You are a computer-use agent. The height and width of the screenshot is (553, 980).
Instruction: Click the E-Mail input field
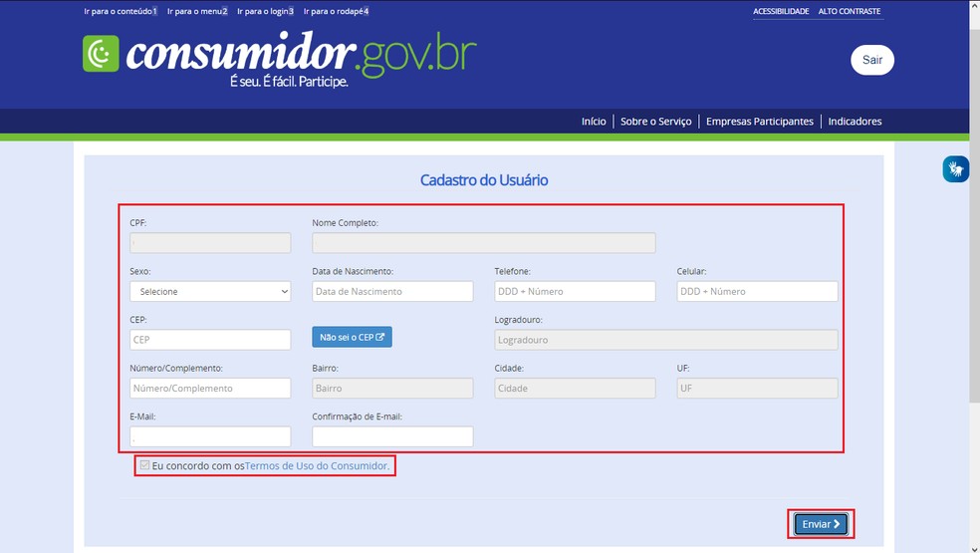point(210,436)
